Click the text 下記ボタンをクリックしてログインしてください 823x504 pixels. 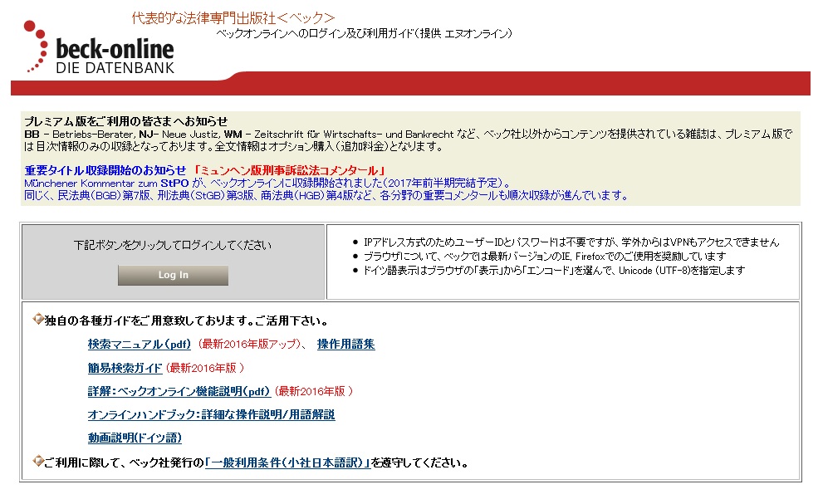coord(173,245)
